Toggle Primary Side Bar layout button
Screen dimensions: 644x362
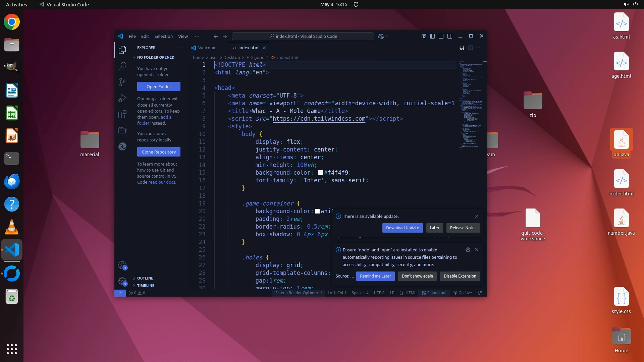(x=432, y=36)
